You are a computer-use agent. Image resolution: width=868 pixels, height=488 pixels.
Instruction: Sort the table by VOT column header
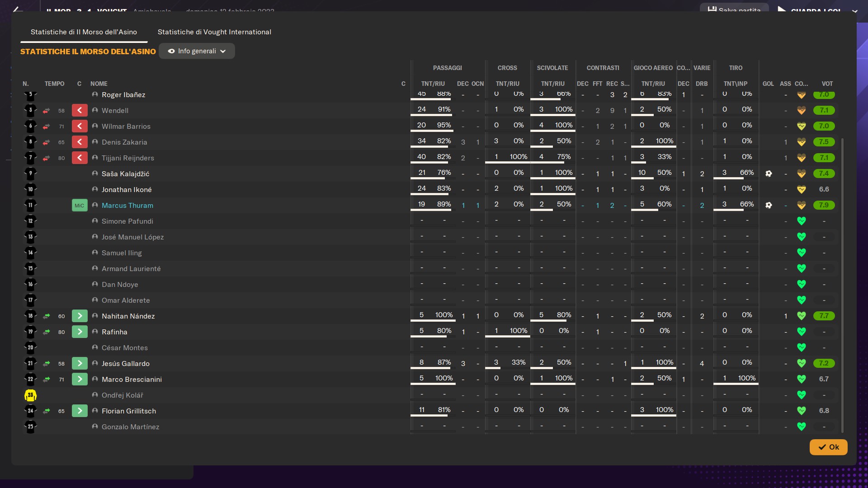click(827, 84)
